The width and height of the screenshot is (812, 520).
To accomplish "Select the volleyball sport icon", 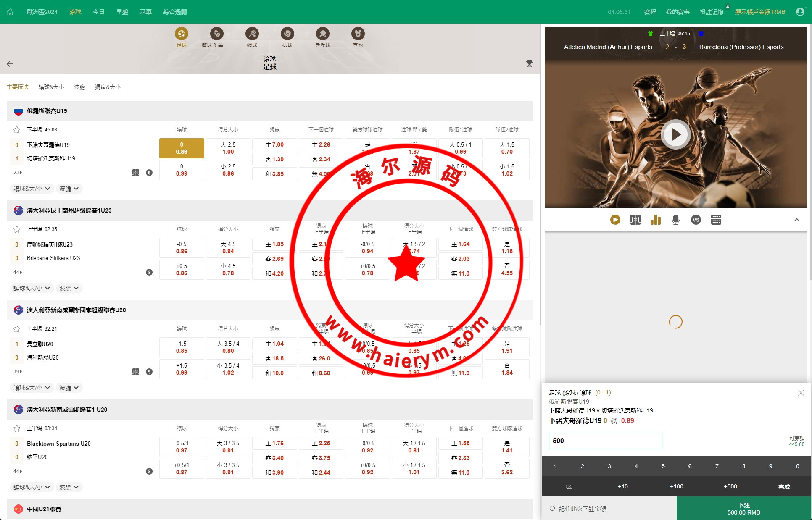I will (x=287, y=34).
